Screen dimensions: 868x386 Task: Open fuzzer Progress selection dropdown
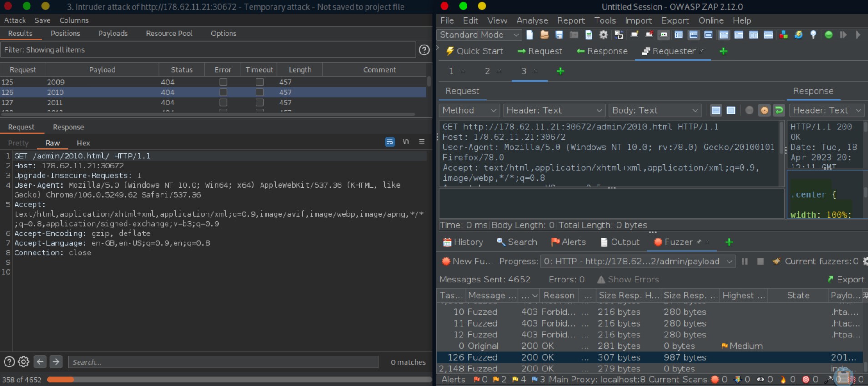pyautogui.click(x=637, y=262)
